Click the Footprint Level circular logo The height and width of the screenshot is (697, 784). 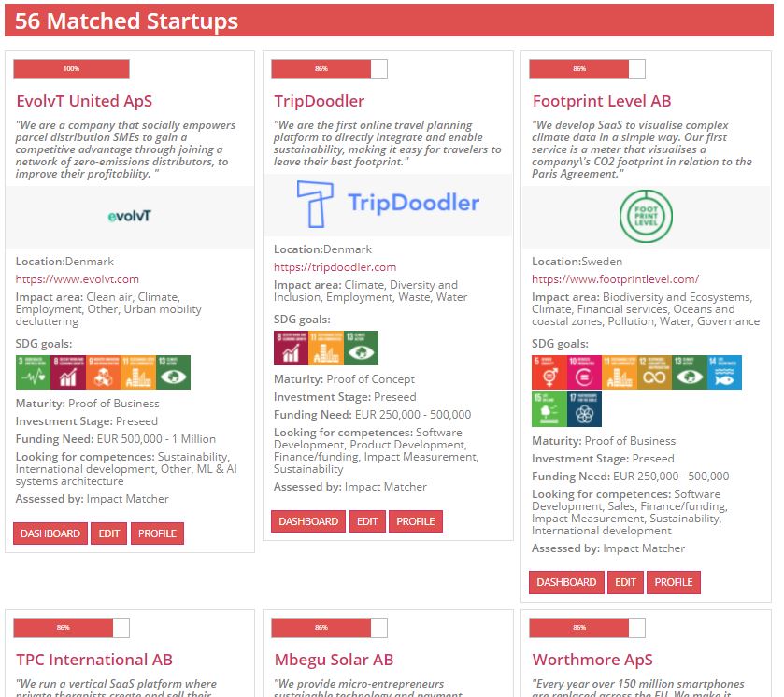pyautogui.click(x=646, y=217)
